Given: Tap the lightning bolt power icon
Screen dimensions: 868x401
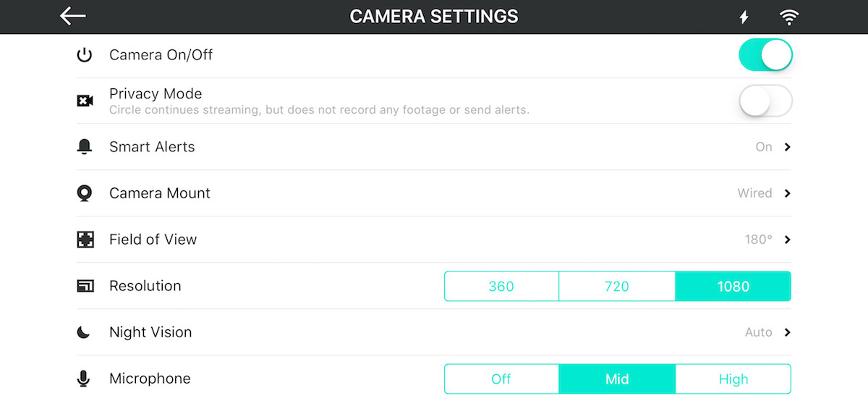Looking at the screenshot, I should point(744,17).
